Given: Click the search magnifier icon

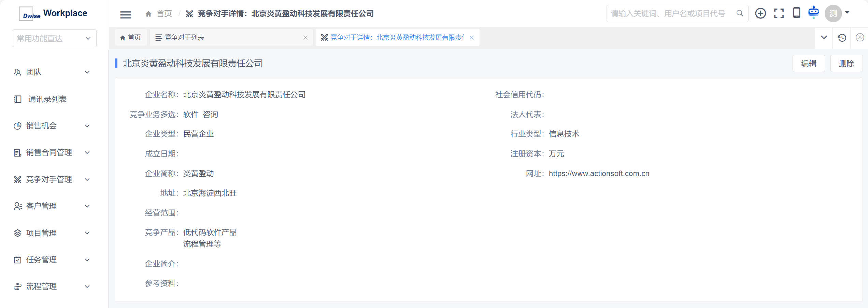Looking at the screenshot, I should pyautogui.click(x=740, y=13).
